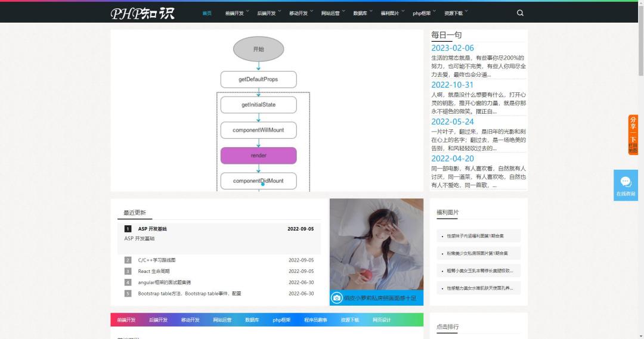Click rank badge 2 beside C/C++学习路线图

128,260
